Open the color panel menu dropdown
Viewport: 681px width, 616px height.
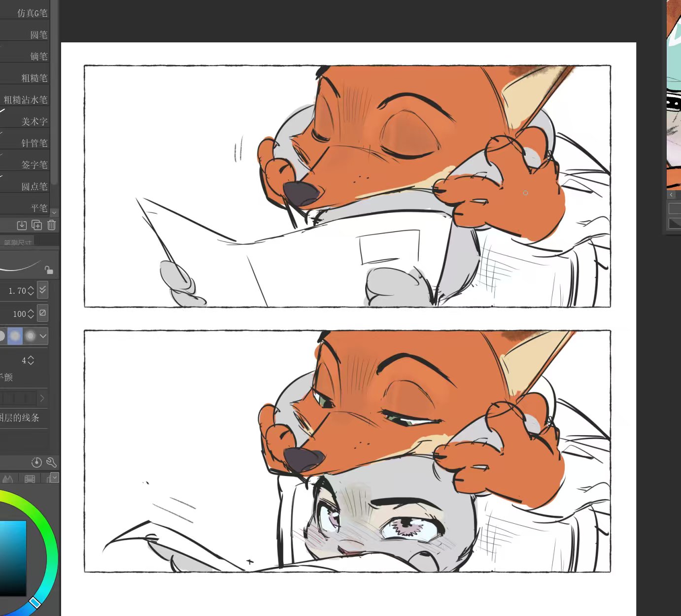click(55, 478)
